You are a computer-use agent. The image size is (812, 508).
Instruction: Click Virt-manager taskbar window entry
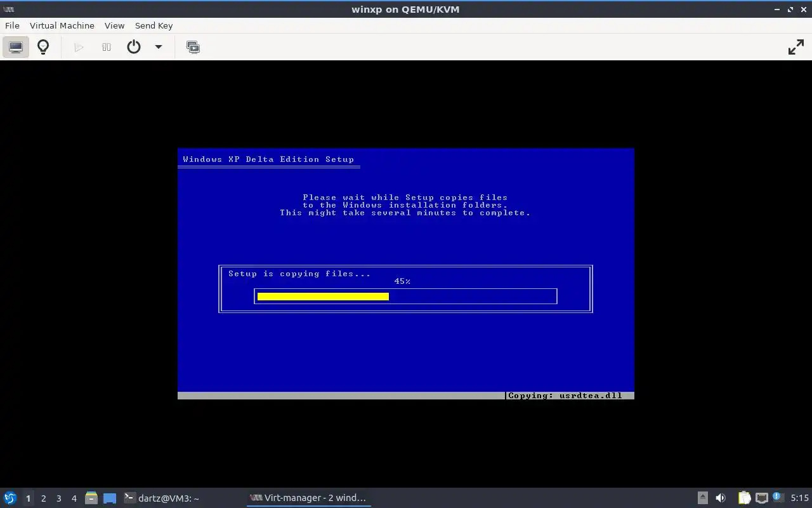point(308,498)
